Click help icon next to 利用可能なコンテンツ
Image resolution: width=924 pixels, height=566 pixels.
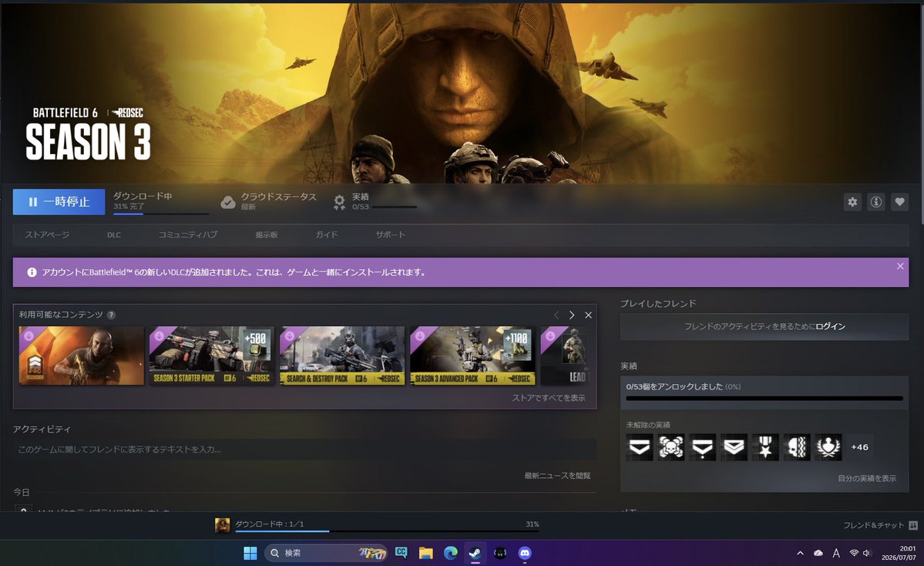coord(112,315)
